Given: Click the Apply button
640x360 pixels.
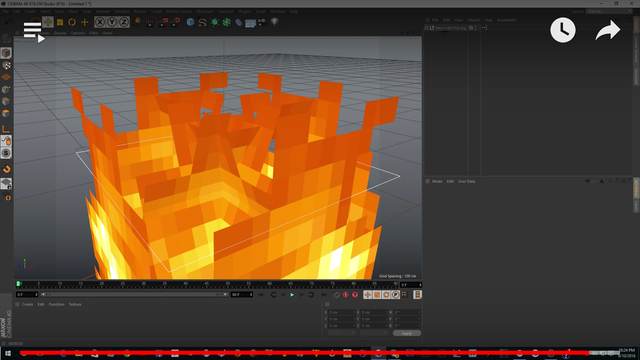Looking at the screenshot, I should click(x=407, y=333).
